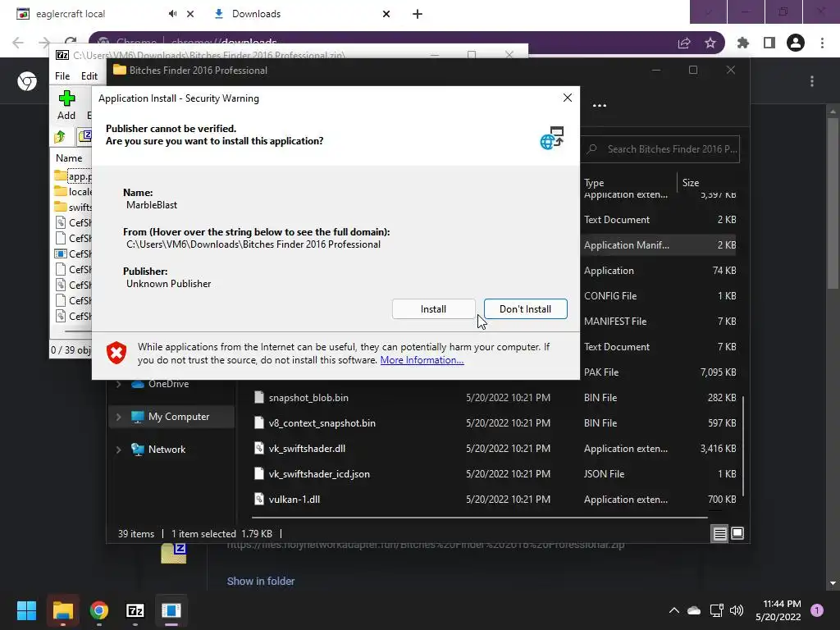Click file icon of vulkan-1.dll

(x=259, y=500)
